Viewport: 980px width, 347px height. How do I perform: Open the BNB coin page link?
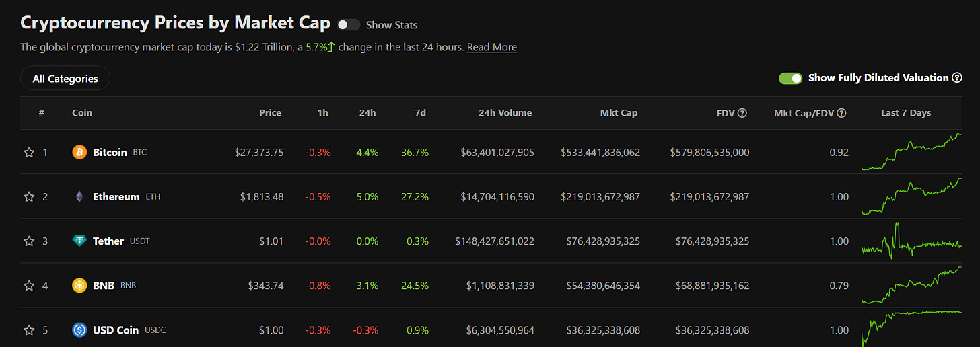tap(104, 286)
